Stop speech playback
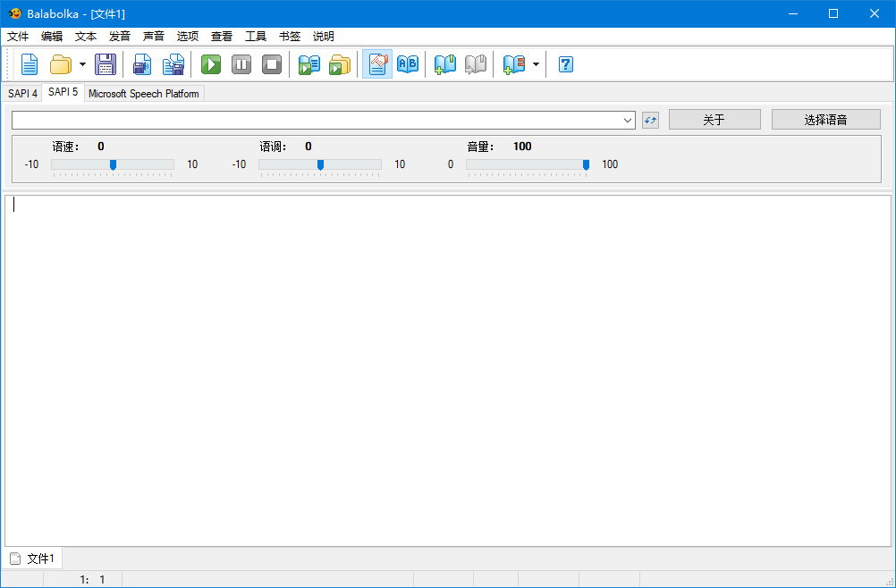This screenshot has width=896, height=588. pos(272,64)
